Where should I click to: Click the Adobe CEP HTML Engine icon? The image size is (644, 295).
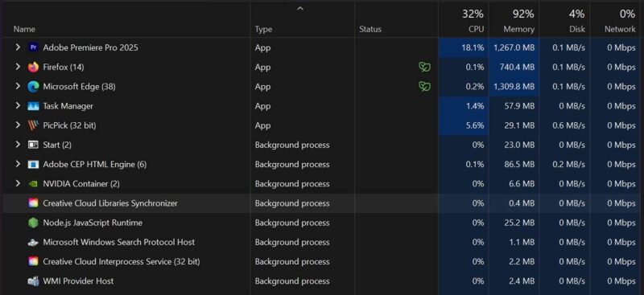pos(33,165)
